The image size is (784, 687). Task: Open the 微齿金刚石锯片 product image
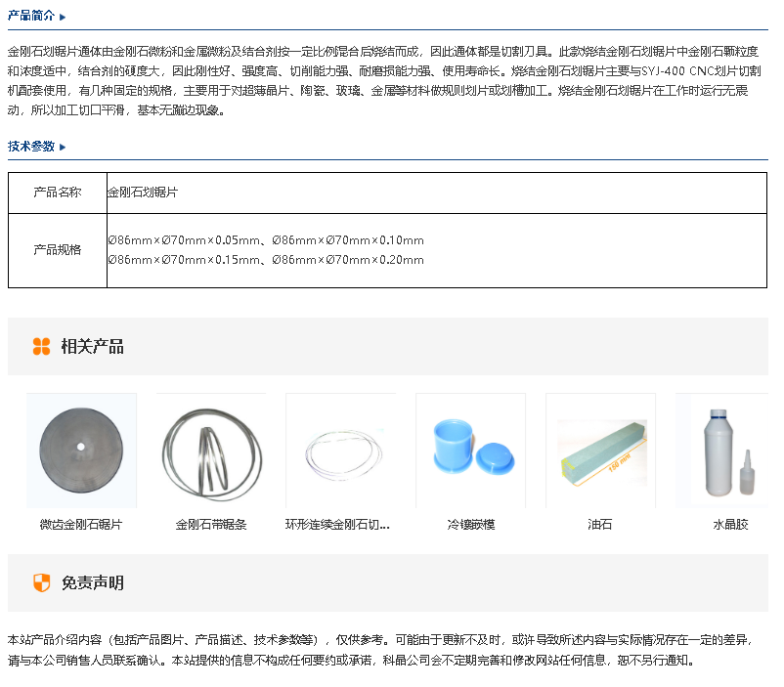click(x=81, y=451)
